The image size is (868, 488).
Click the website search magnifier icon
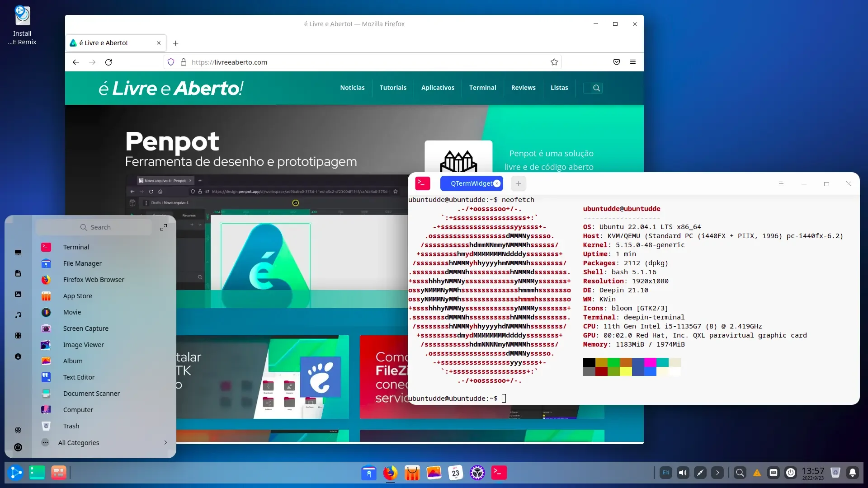(x=596, y=88)
